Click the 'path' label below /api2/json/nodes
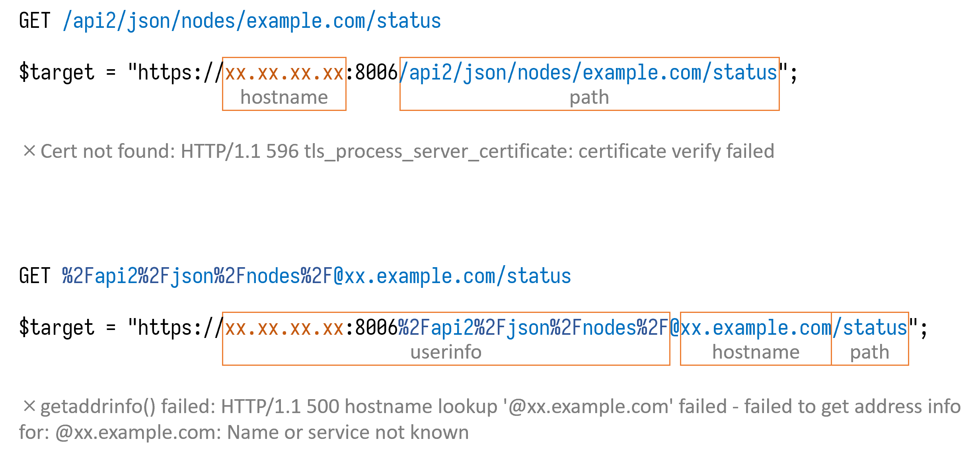This screenshot has width=980, height=460. pos(589,97)
